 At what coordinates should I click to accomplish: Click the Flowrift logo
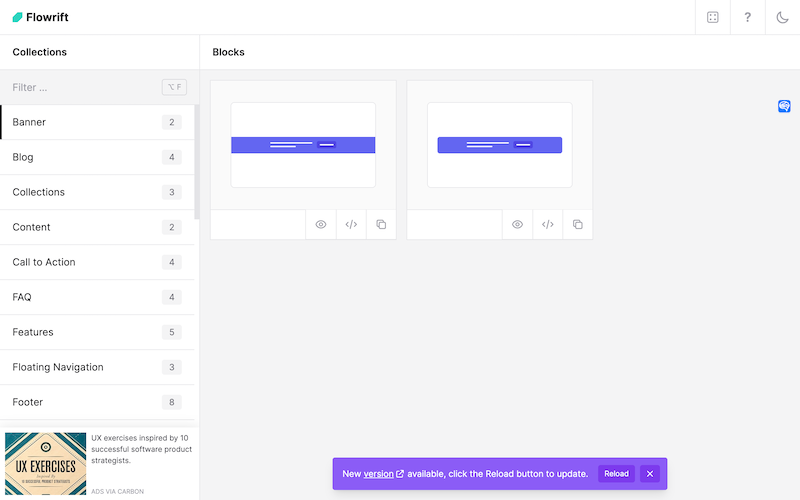(x=41, y=17)
